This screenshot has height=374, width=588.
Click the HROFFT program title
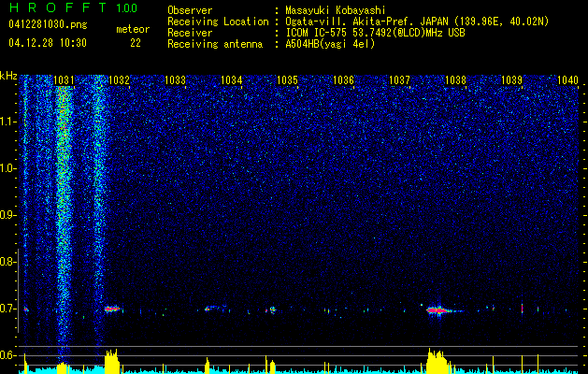tap(59, 7)
